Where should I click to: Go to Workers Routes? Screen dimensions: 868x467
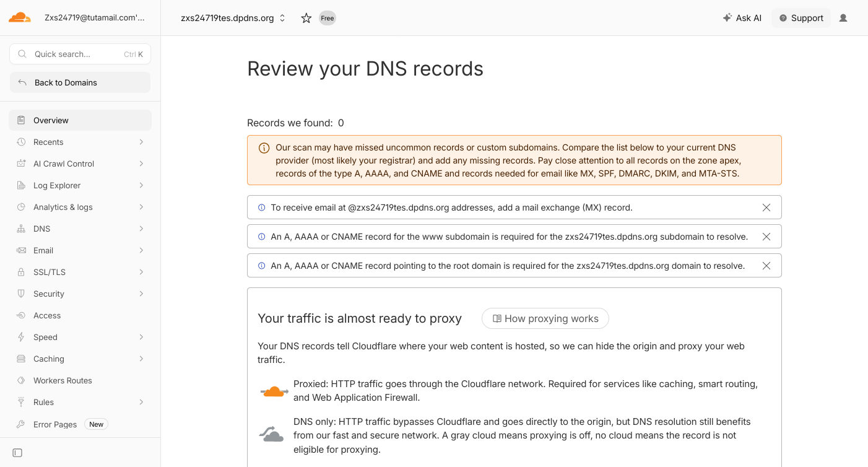80,380
